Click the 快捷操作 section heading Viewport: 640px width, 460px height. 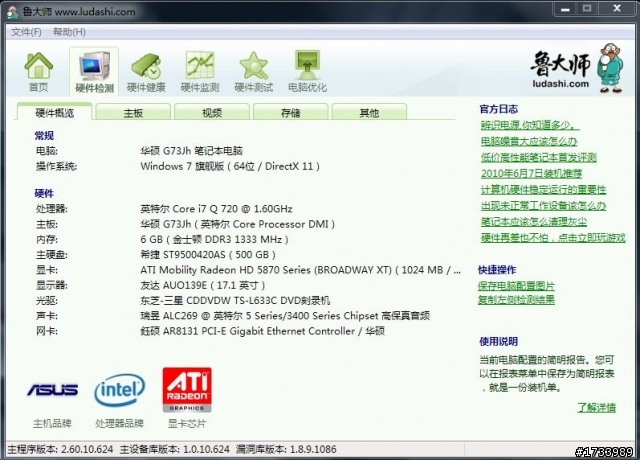tap(497, 270)
